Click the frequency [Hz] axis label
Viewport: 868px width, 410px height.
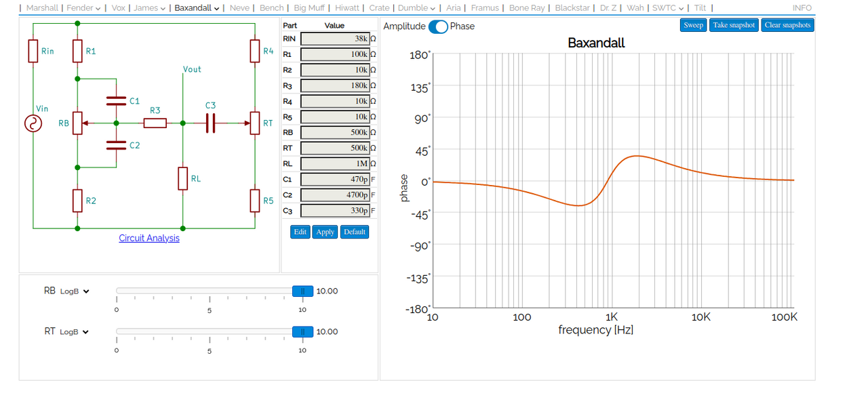[595, 330]
